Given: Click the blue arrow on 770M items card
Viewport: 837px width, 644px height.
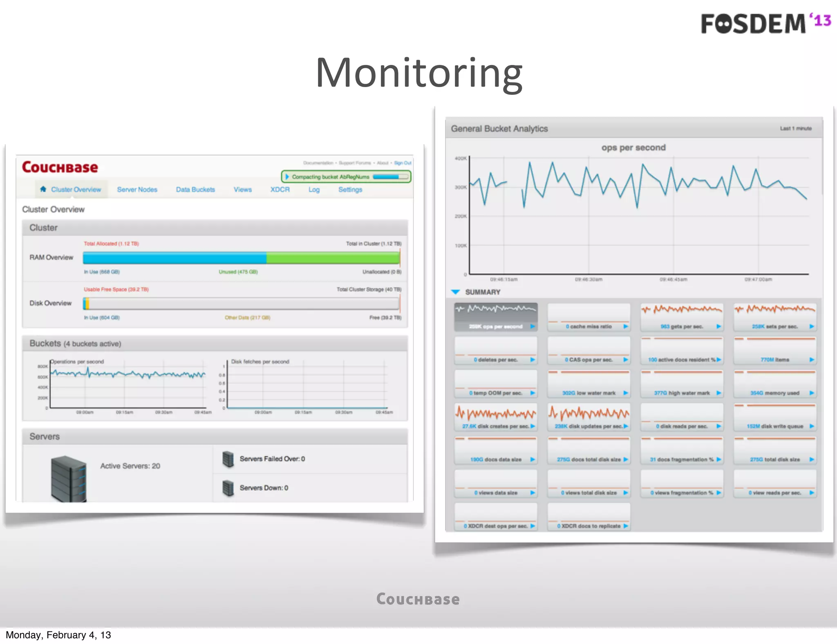Looking at the screenshot, I should point(812,360).
